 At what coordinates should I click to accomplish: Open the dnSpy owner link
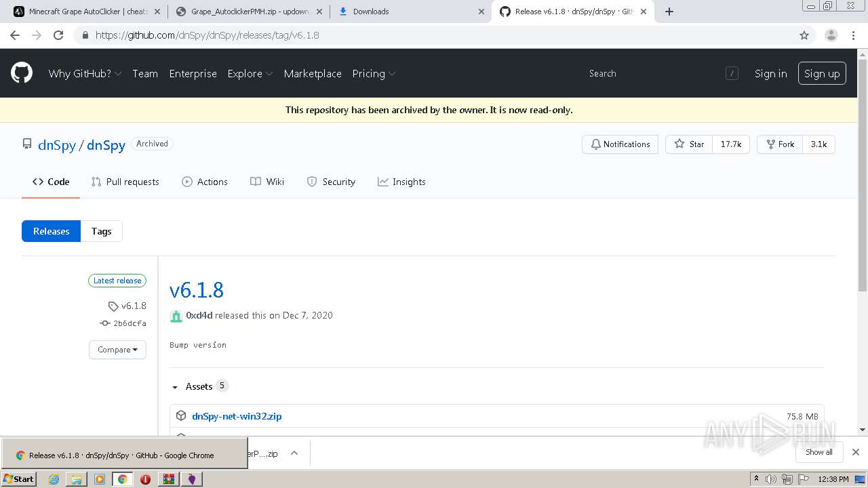[57, 145]
